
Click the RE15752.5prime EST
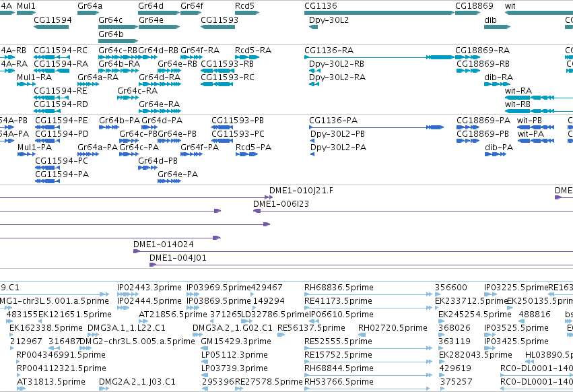click(368, 362)
